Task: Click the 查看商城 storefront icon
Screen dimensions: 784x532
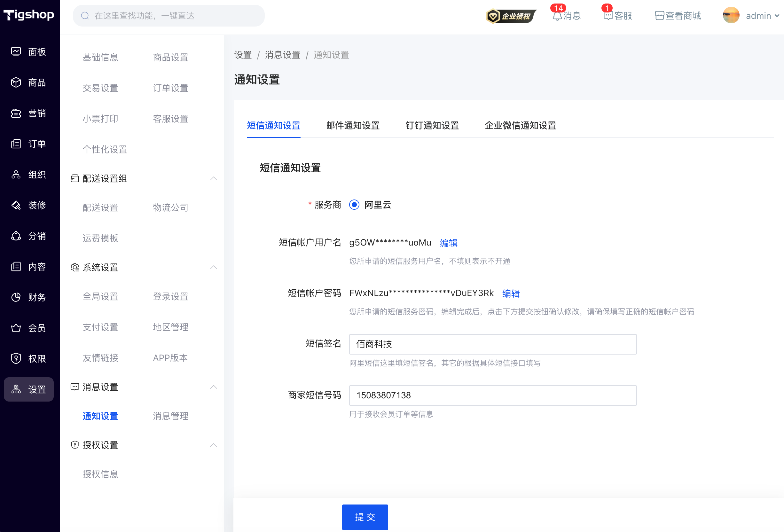Action: click(659, 16)
